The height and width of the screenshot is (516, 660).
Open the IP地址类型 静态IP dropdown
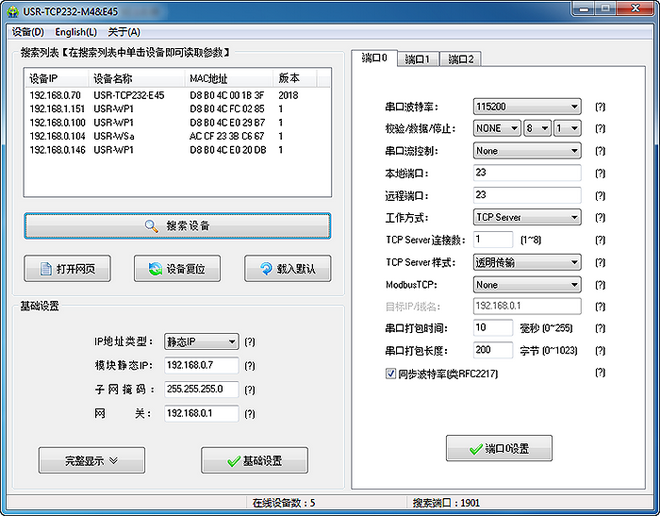point(201,342)
